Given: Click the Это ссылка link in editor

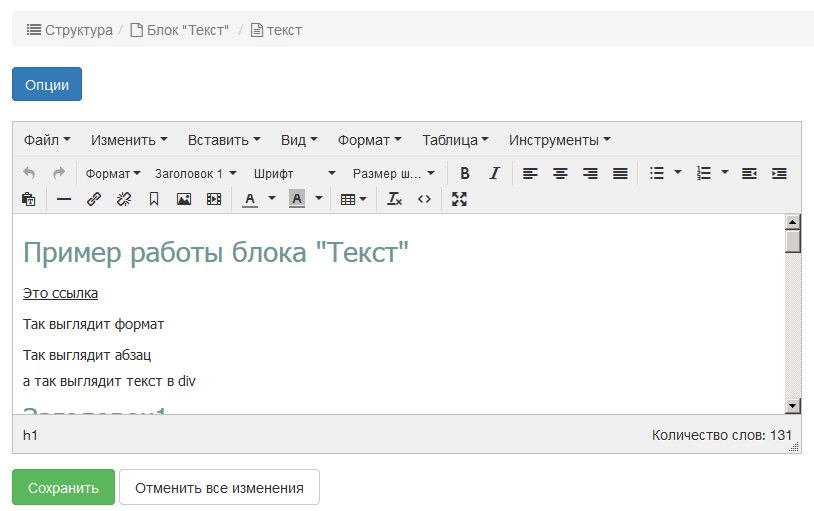Looking at the screenshot, I should pyautogui.click(x=60, y=293).
